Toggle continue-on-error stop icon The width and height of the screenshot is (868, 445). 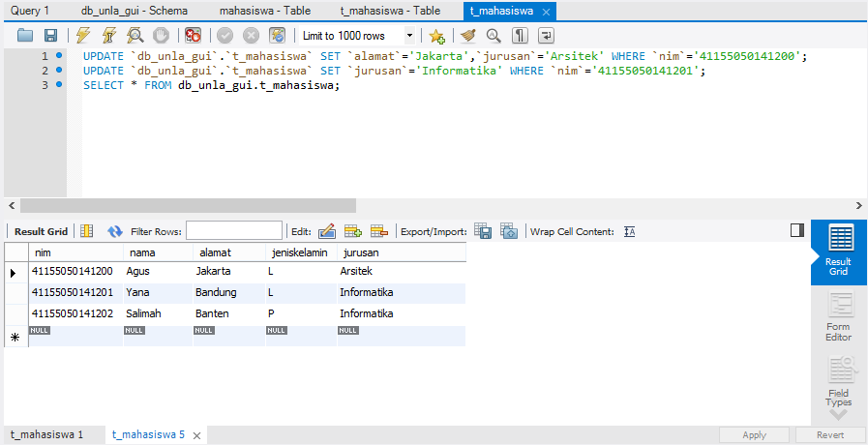193,36
